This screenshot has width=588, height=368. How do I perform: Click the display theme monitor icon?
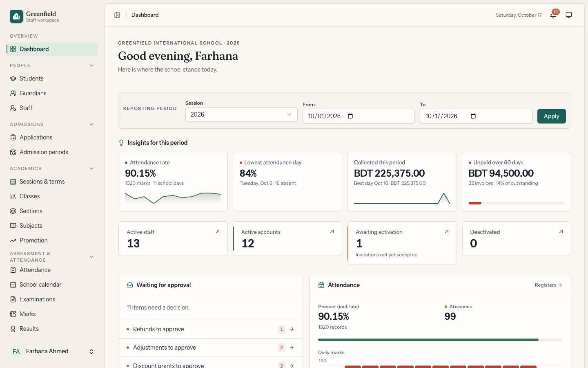[x=569, y=15]
